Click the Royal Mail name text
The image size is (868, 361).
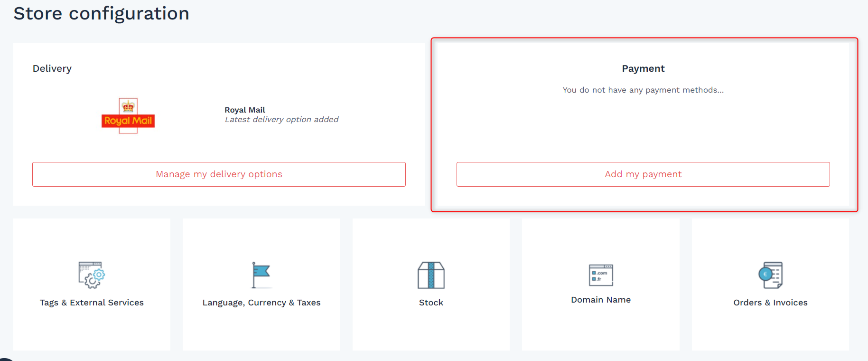tap(245, 110)
